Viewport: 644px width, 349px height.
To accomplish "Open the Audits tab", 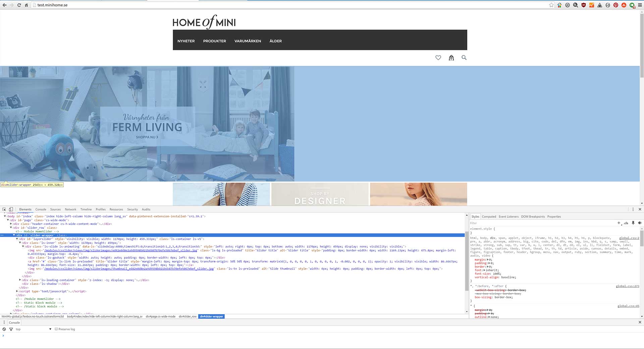I will [x=146, y=209].
